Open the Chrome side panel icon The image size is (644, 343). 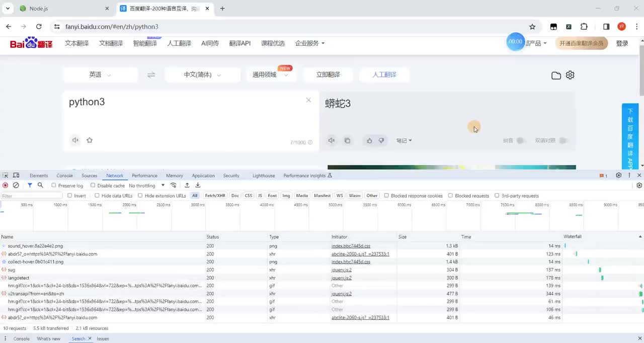coord(606,27)
